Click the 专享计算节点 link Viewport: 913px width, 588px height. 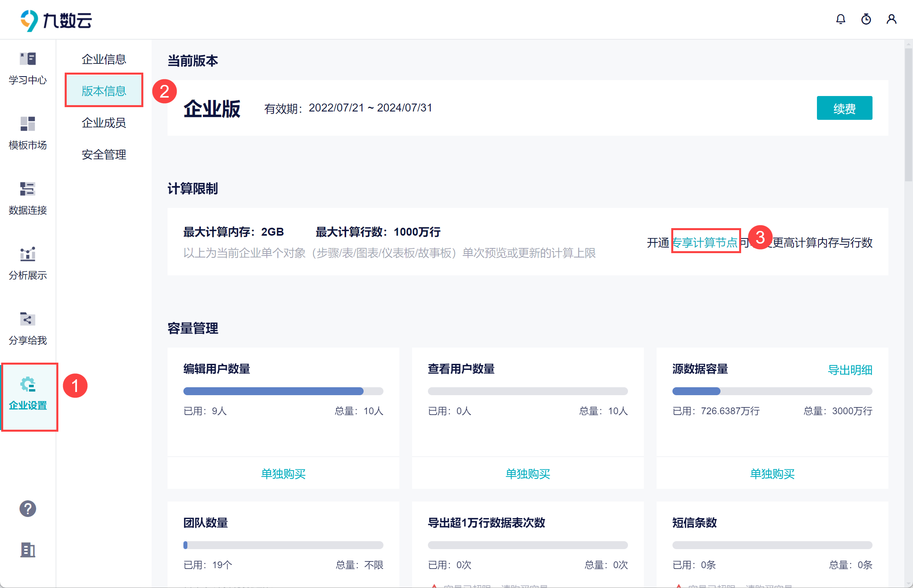[x=705, y=242]
